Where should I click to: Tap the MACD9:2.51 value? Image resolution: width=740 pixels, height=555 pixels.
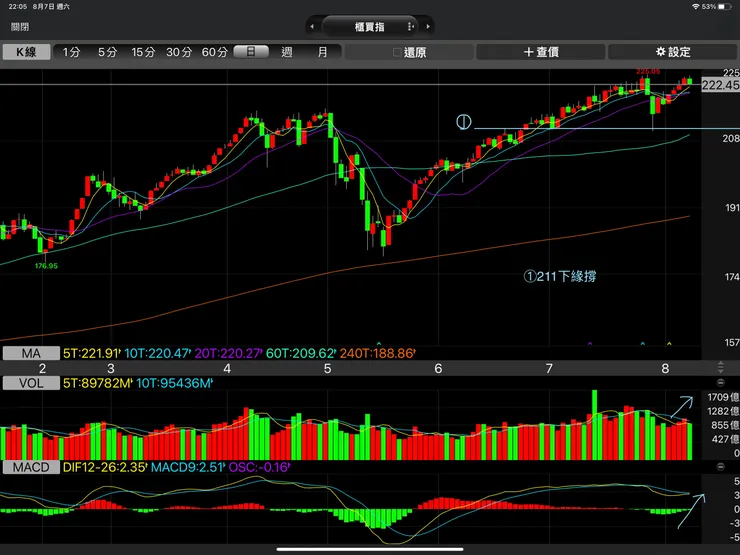[188, 467]
